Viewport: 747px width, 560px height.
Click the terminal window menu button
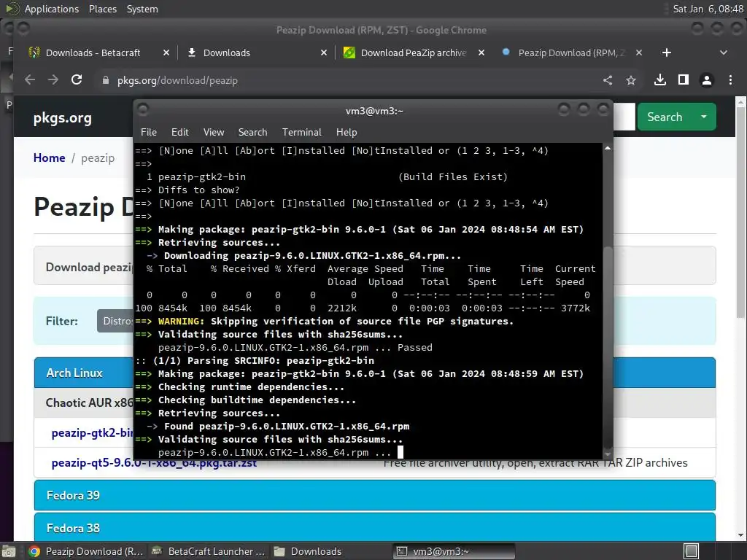[143, 110]
